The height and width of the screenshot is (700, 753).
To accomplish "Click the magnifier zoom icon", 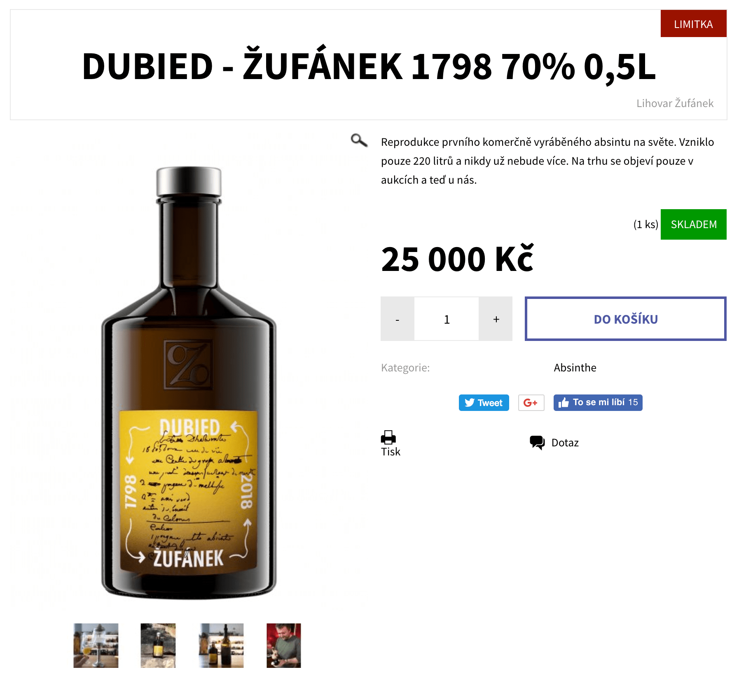I will (359, 140).
